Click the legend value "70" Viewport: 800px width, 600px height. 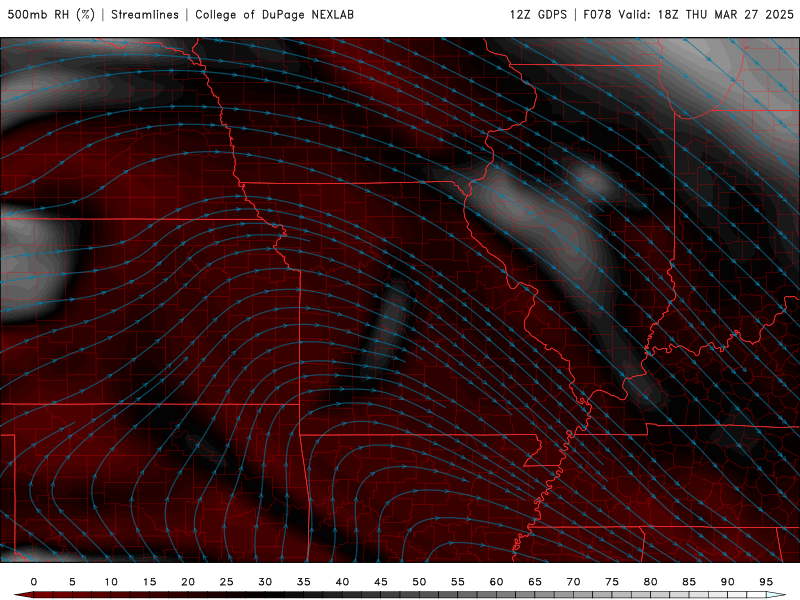573,582
